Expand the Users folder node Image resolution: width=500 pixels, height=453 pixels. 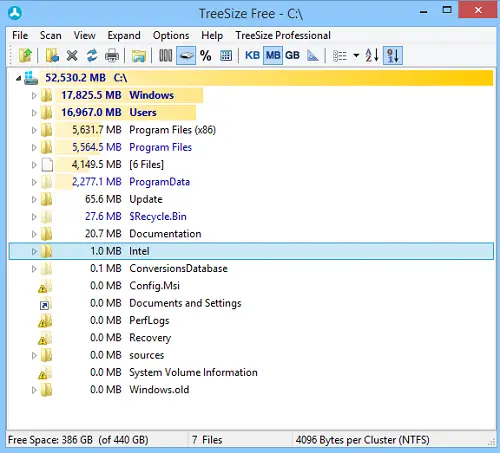34,113
